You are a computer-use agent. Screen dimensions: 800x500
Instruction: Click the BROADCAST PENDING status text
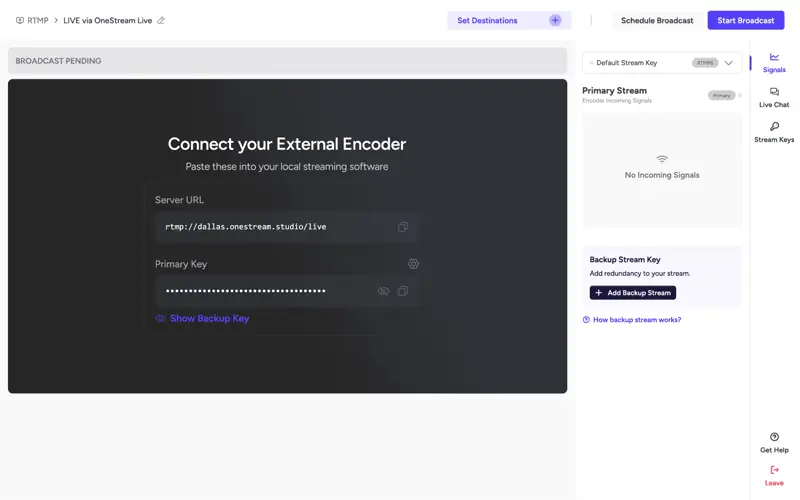point(58,61)
